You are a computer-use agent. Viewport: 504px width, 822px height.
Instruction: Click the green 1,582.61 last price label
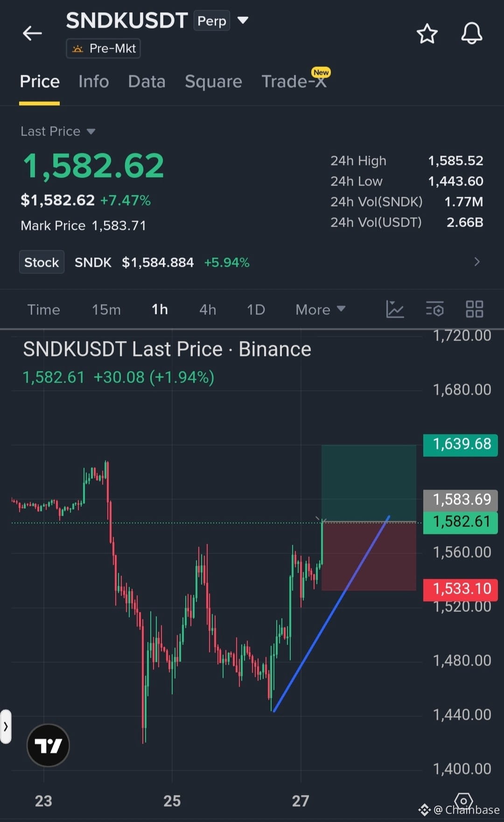coord(460,522)
